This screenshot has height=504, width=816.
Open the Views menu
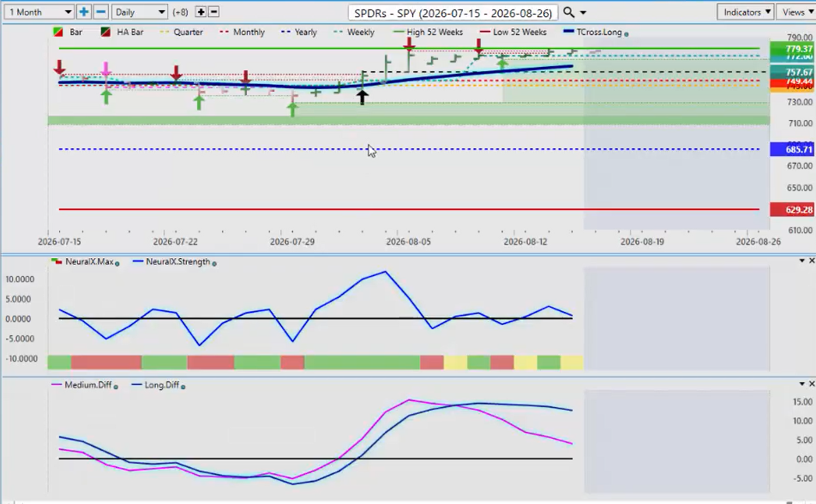[796, 12]
